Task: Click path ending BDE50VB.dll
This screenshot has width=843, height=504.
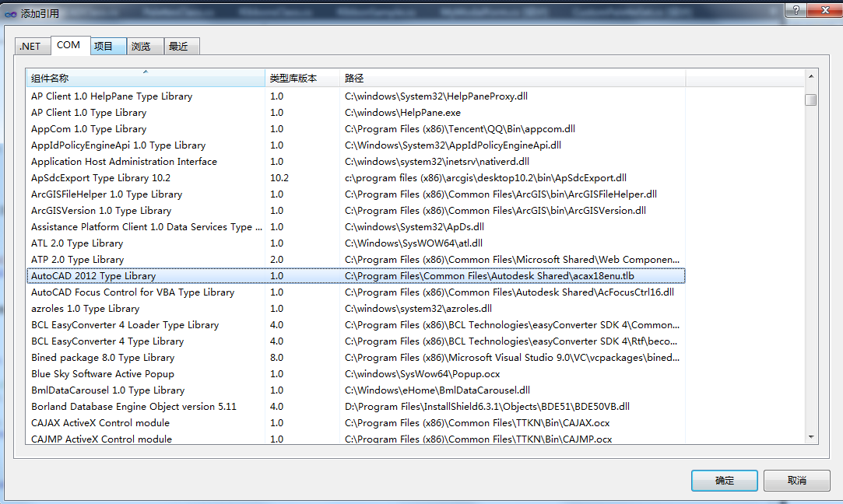Action: 487,406
